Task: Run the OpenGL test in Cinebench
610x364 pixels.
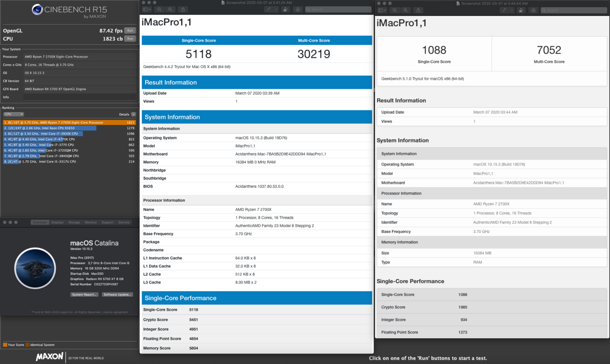Action: point(130,30)
